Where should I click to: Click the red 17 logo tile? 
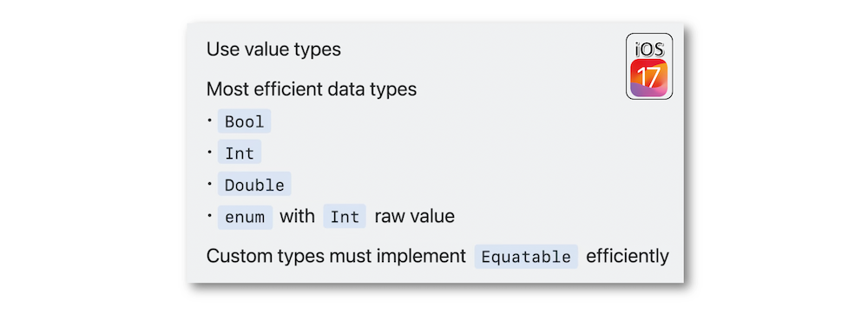649,77
